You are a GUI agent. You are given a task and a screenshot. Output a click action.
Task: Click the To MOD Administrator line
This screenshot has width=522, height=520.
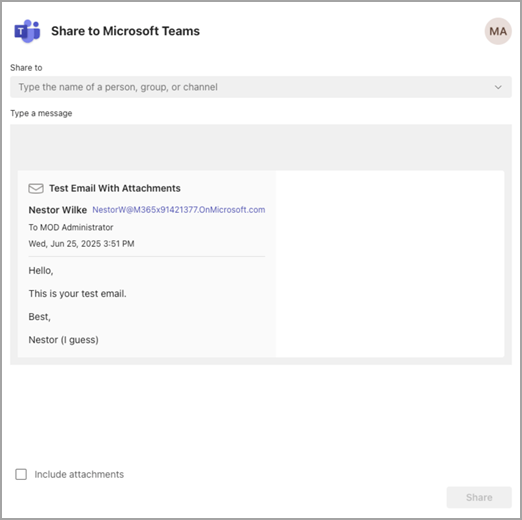coord(71,227)
